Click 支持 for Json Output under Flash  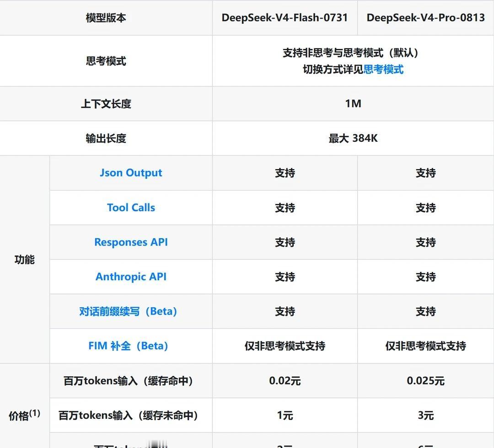coord(285,173)
